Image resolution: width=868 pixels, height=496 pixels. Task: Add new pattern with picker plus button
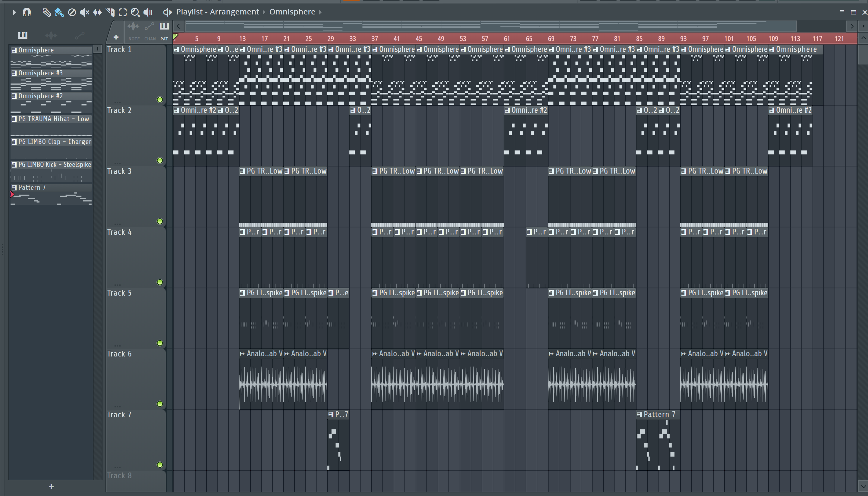pos(51,487)
